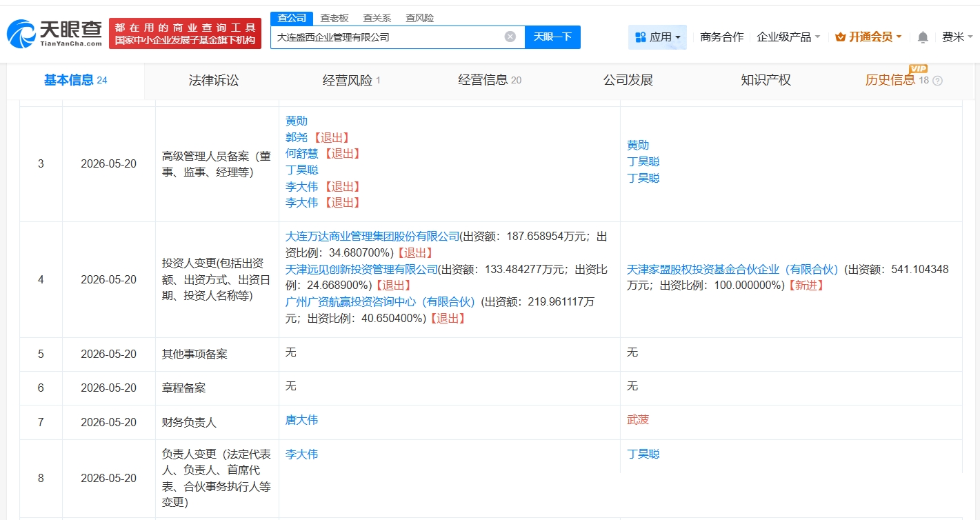Open the 法律诉讼 tab

tap(214, 80)
